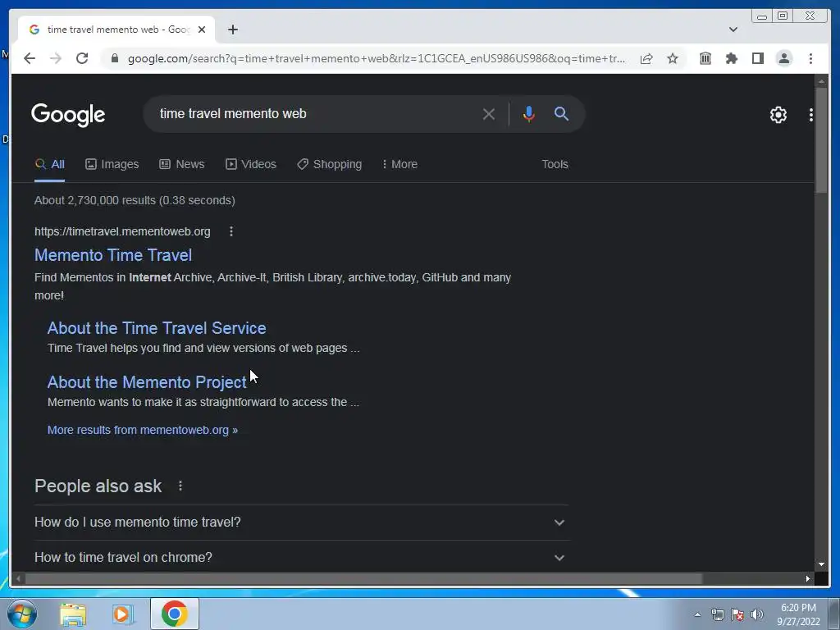This screenshot has width=840, height=630.
Task: Click the vertical scrollbar thumb
Action: coord(821,140)
